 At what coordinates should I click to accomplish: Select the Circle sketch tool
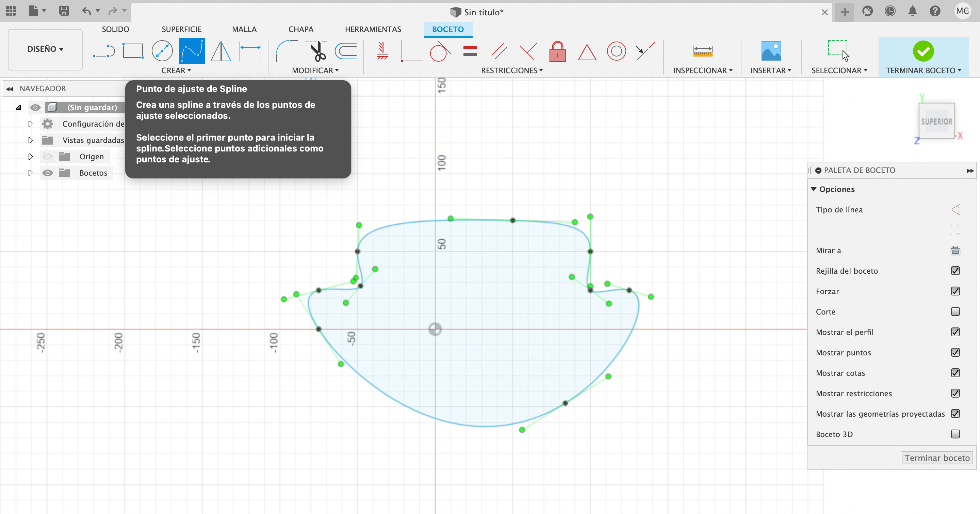(162, 51)
